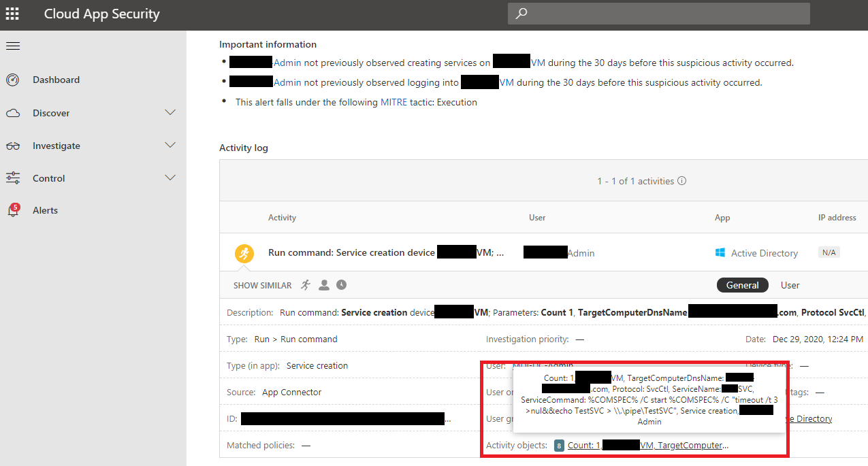Image resolution: width=868 pixels, height=466 pixels.
Task: Switch to the User tab in activity details
Action: [x=790, y=285]
